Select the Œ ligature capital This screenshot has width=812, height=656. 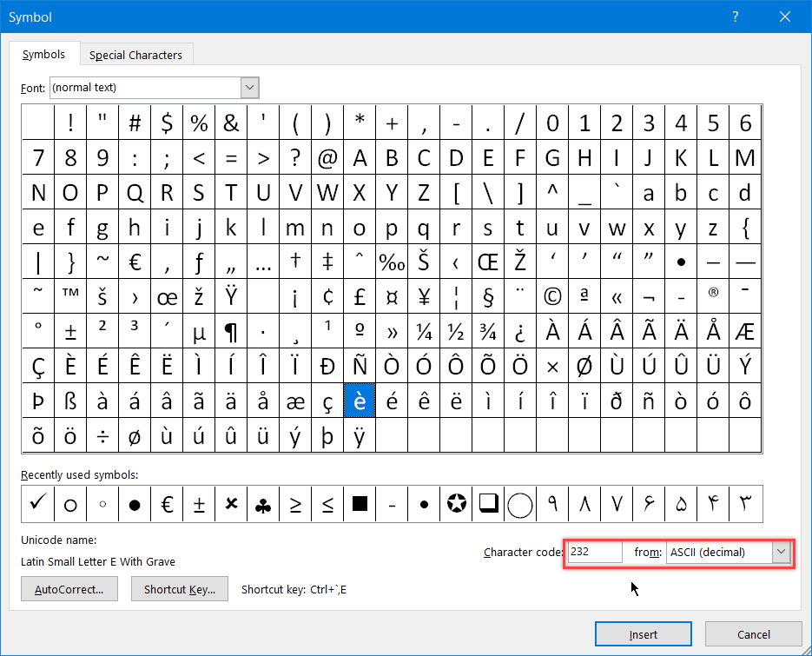pyautogui.click(x=488, y=262)
